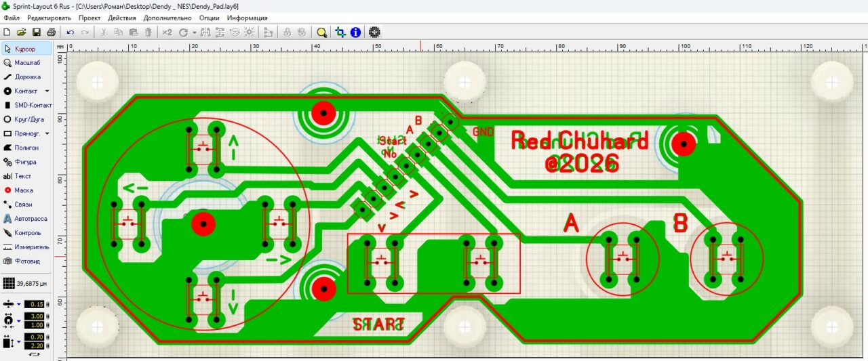868x361 pixels.
Task: Activate the Автотрасса autorouter tool
Action: [x=27, y=219]
